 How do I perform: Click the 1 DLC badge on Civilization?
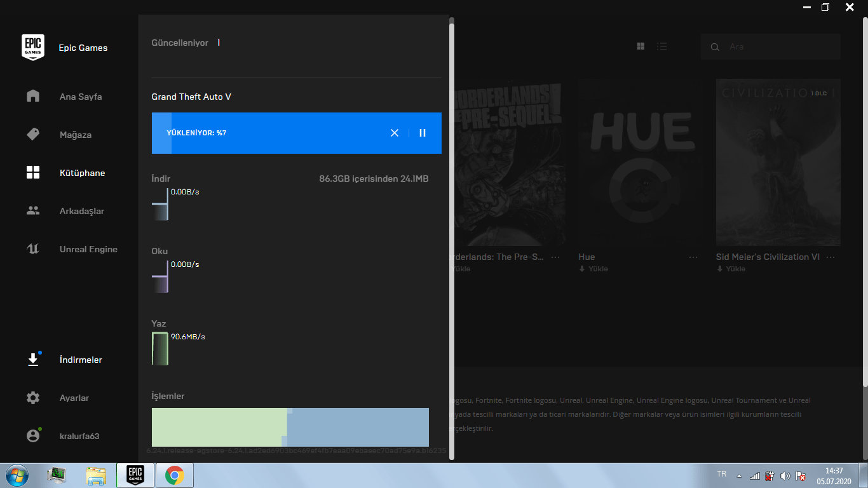(818, 93)
